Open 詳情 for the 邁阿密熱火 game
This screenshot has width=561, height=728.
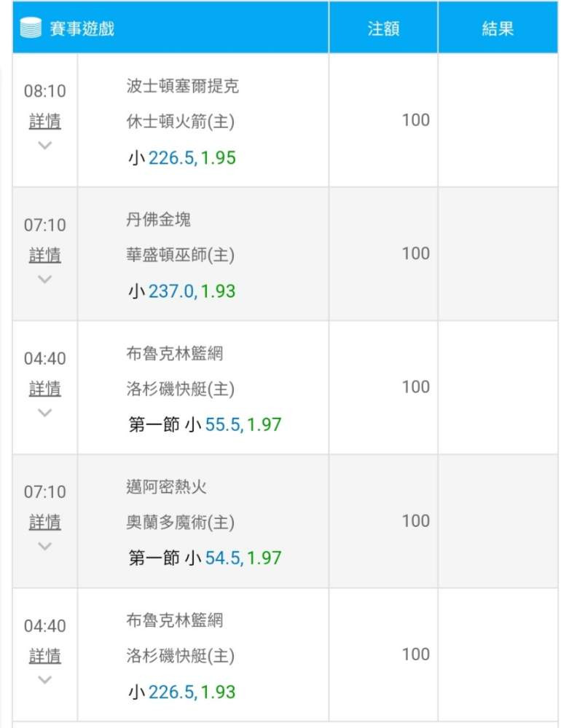coord(44,522)
